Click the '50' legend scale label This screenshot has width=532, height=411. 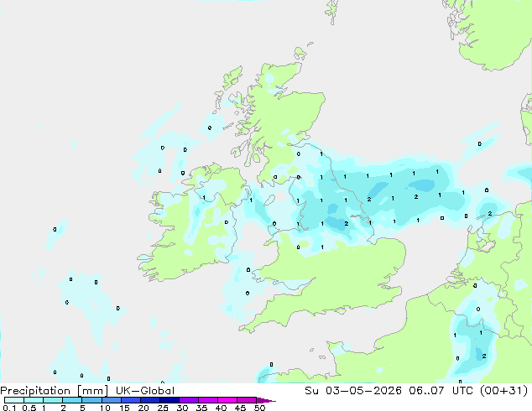coord(260,408)
